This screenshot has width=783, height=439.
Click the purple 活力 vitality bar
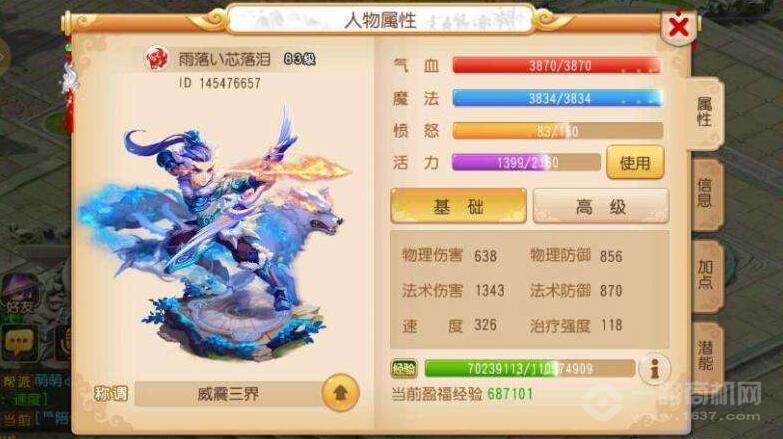pyautogui.click(x=526, y=162)
